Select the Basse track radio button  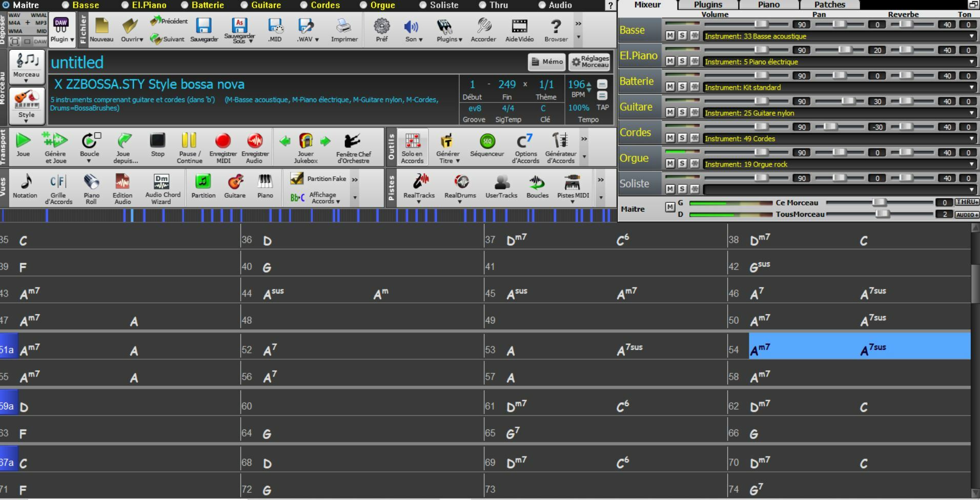point(66,5)
